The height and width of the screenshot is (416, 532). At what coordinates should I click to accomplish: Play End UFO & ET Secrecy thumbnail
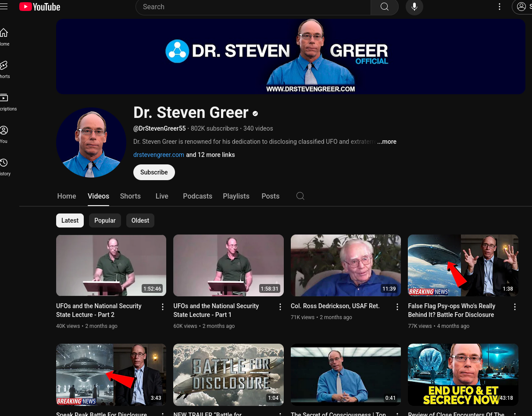[463, 375]
